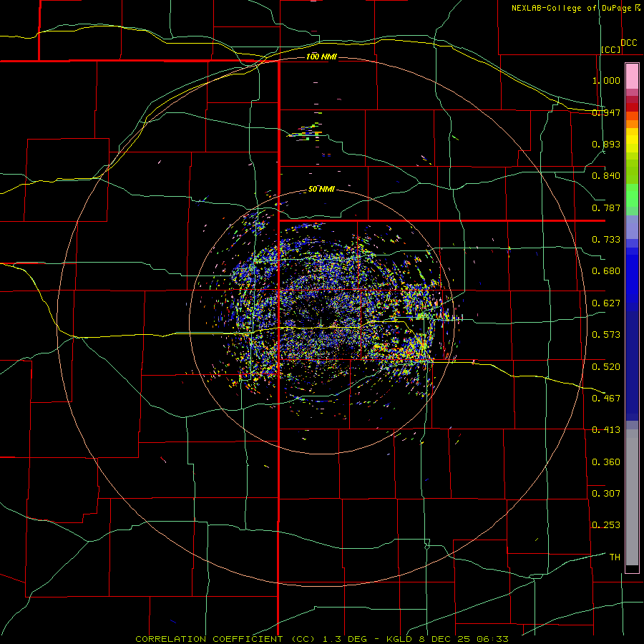Click the 0.520 legend value

(x=606, y=367)
